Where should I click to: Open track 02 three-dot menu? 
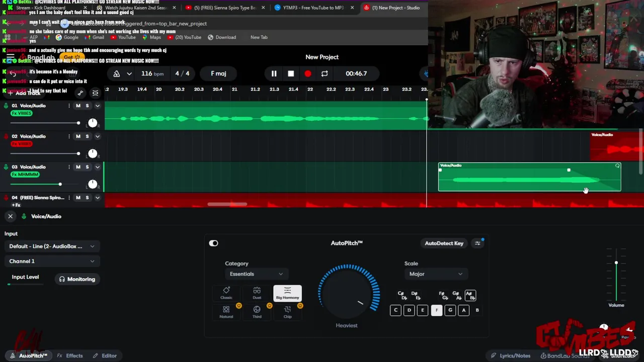click(x=69, y=136)
